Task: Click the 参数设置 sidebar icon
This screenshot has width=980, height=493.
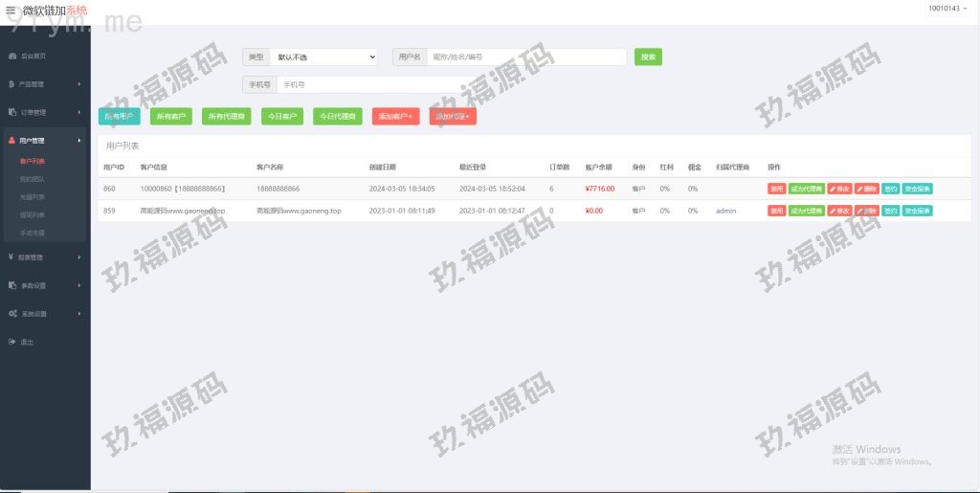Action: coord(11,285)
